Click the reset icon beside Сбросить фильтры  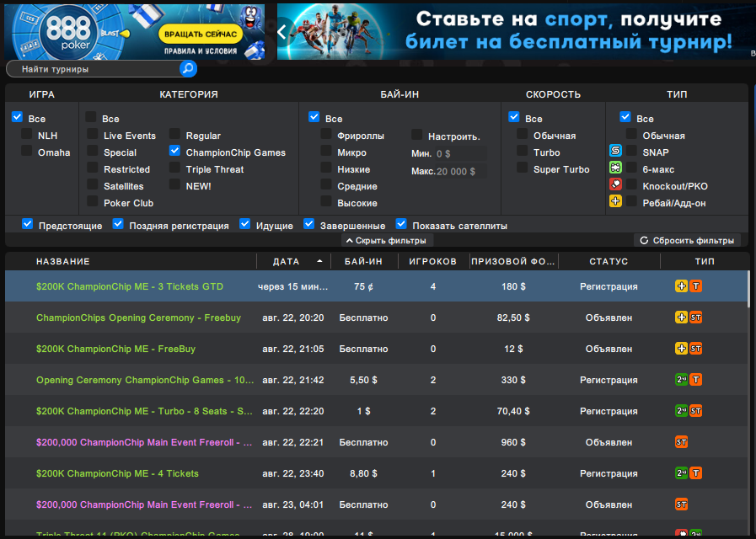pyautogui.click(x=644, y=240)
